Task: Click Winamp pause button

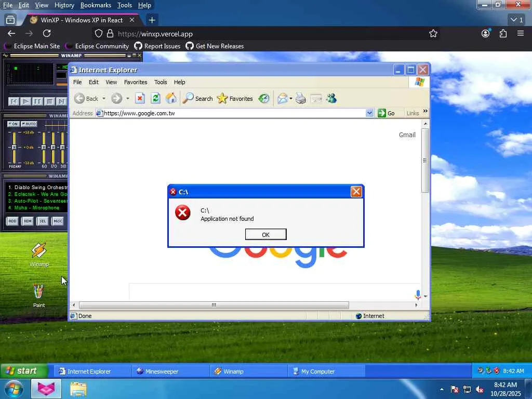Action: tap(37, 101)
